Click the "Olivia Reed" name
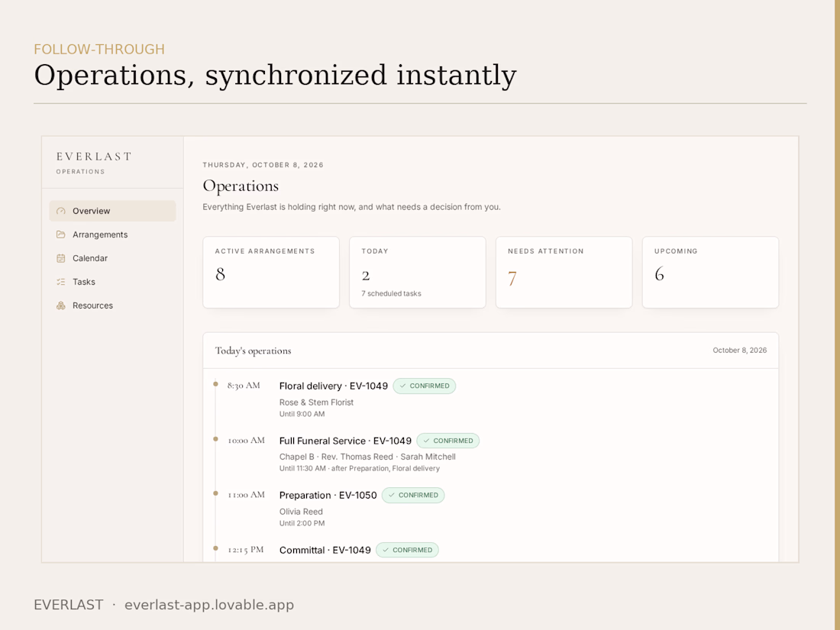Screen dimensions: 840x630 pyautogui.click(x=301, y=512)
